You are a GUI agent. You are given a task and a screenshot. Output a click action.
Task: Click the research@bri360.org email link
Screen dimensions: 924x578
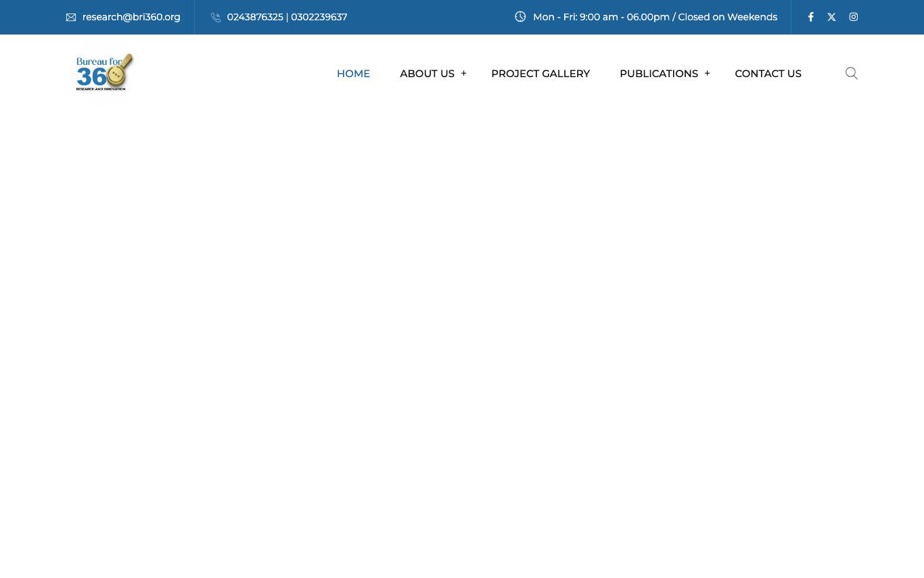[x=131, y=17]
